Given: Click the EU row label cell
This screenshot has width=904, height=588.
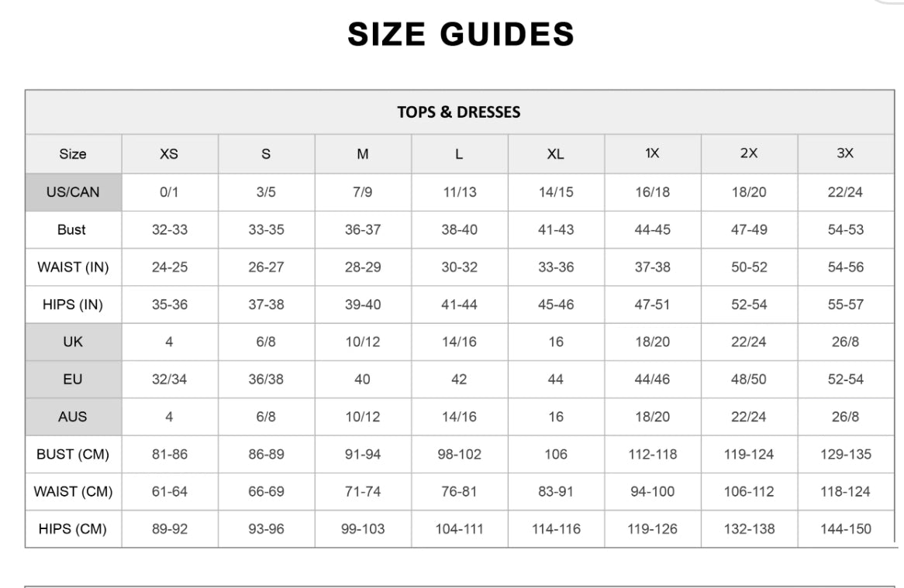Looking at the screenshot, I should point(73,380).
